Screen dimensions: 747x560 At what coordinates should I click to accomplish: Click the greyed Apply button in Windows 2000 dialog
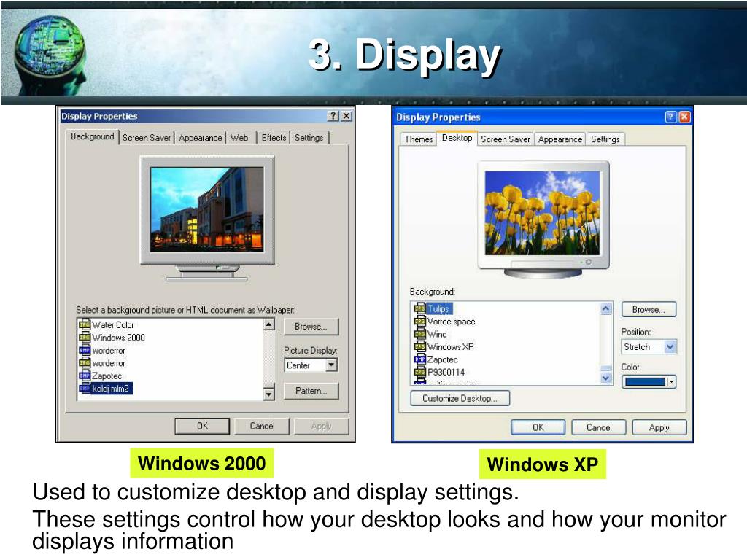click(x=322, y=426)
